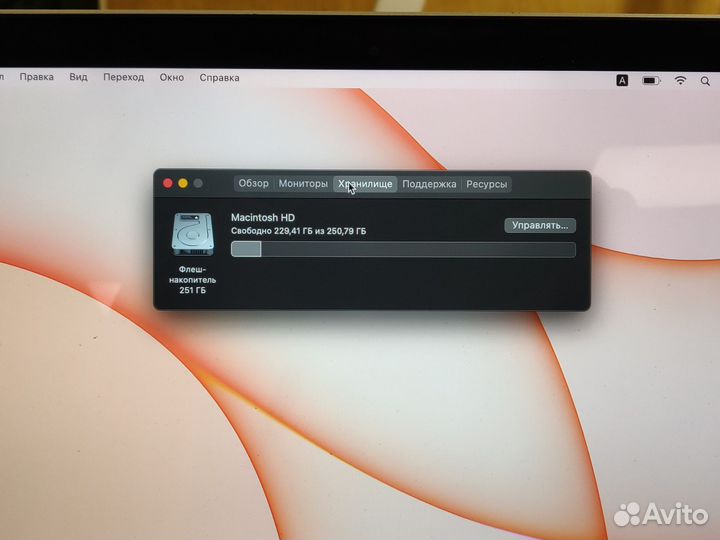720x540 pixels.
Task: Close the system info window
Action: click(168, 183)
